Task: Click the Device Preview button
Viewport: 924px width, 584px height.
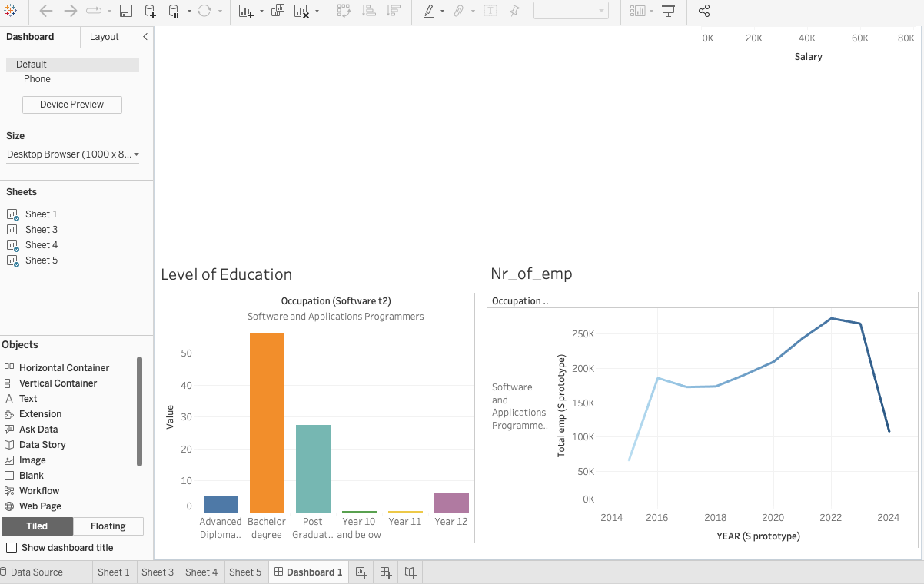Action: click(x=71, y=105)
